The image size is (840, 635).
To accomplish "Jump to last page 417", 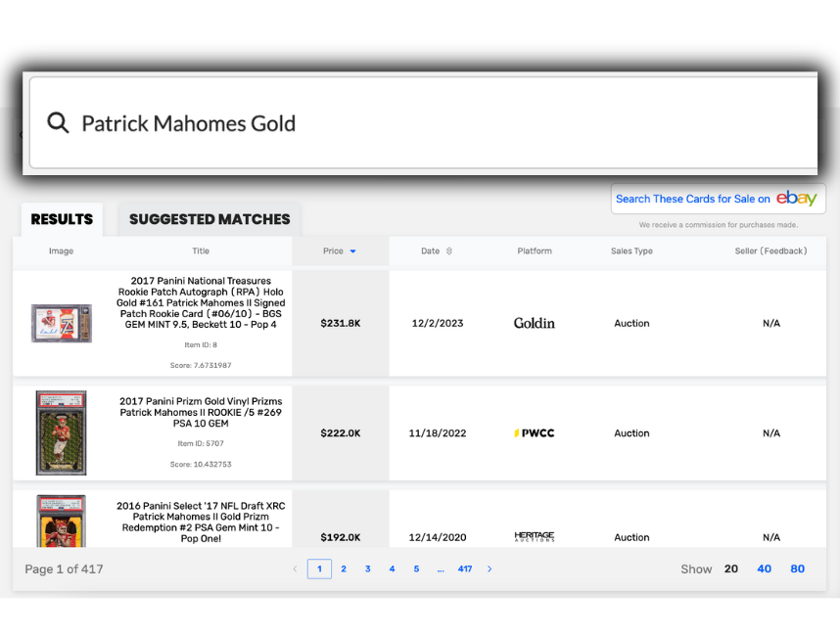I will click(x=465, y=569).
